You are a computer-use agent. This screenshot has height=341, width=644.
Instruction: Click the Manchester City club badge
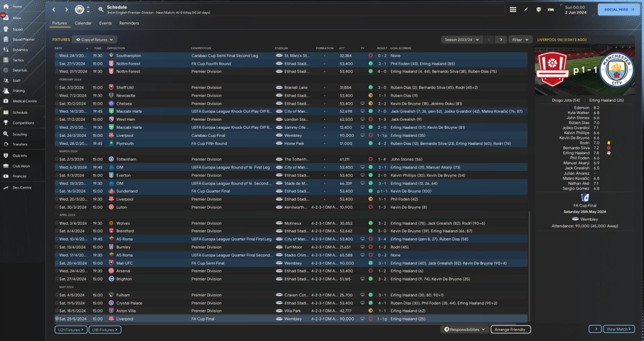tap(79, 10)
